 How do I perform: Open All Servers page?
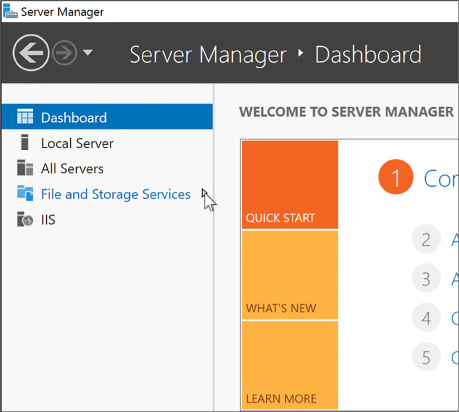click(107, 168)
